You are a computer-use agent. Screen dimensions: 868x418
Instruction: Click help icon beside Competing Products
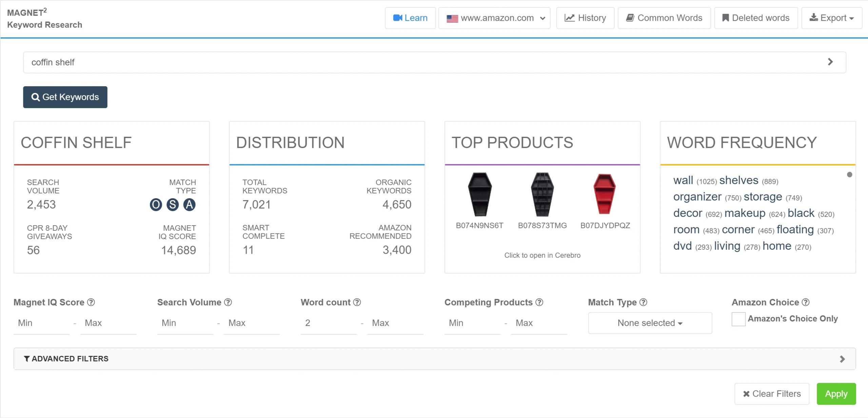point(539,302)
